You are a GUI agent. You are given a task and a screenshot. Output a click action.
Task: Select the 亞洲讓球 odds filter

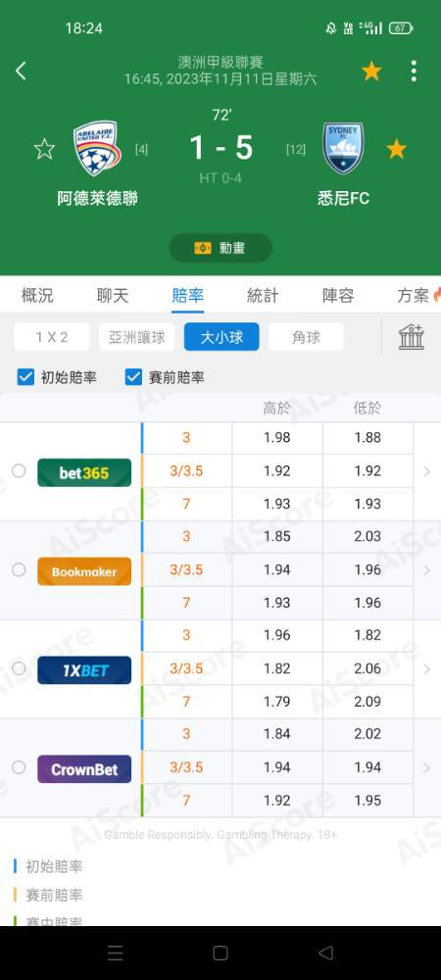coord(137,337)
